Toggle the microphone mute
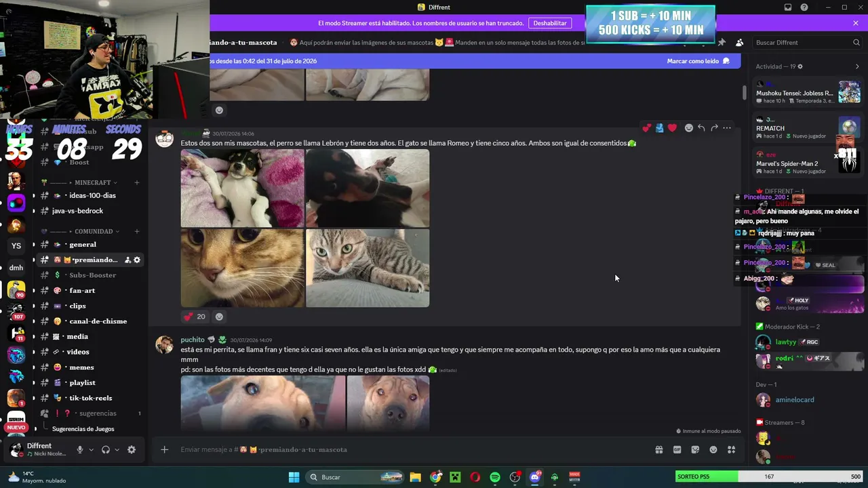Screen dimensions: 868x488 (x=79, y=449)
